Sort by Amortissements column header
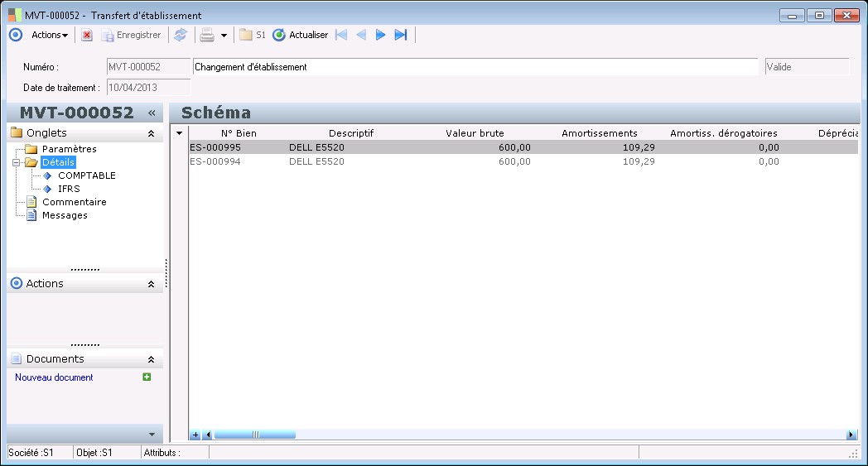This screenshot has width=868, height=466. point(600,133)
